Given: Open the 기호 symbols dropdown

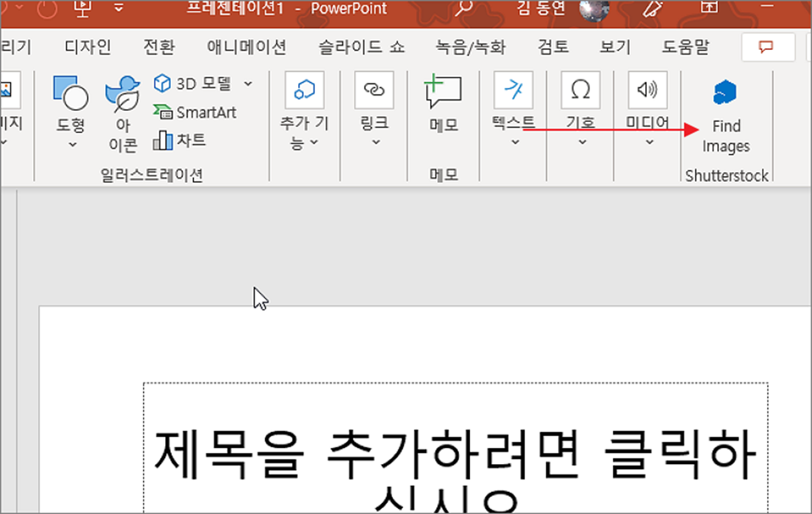Looking at the screenshot, I should [x=580, y=110].
